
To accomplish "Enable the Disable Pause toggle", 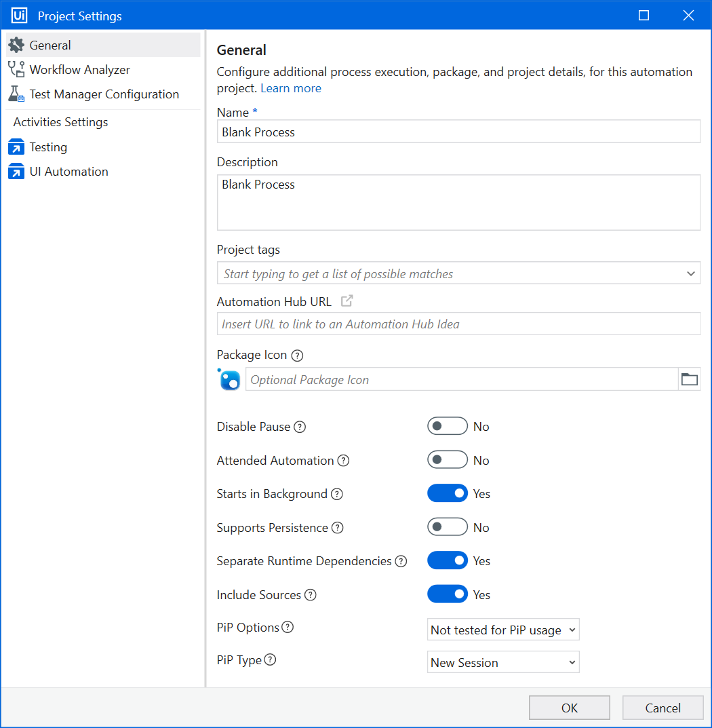I will point(448,426).
